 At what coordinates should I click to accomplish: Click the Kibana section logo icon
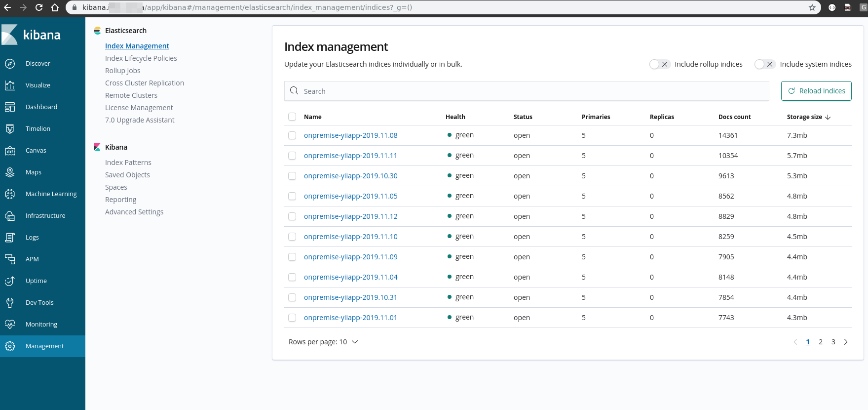(97, 147)
